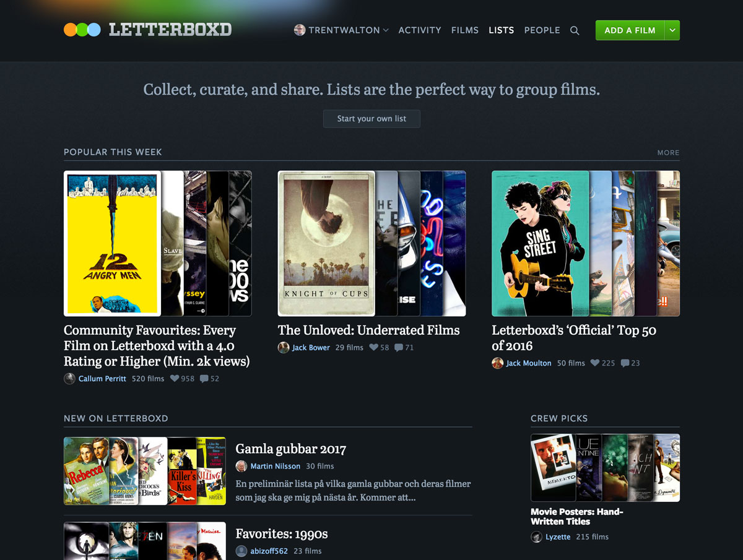Select the People nav item
Viewport: 743px width, 560px height.
tap(542, 30)
